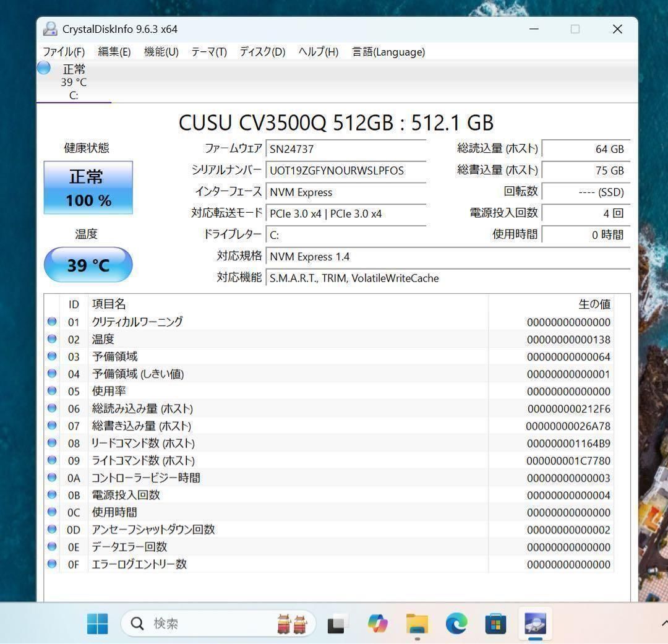Open CrystalDiskInfo from the taskbar

[534, 624]
